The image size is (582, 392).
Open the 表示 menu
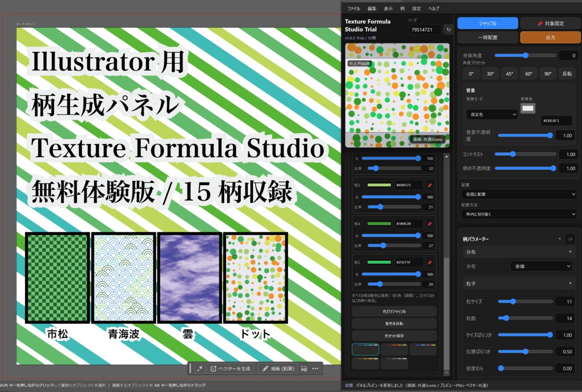click(x=388, y=8)
